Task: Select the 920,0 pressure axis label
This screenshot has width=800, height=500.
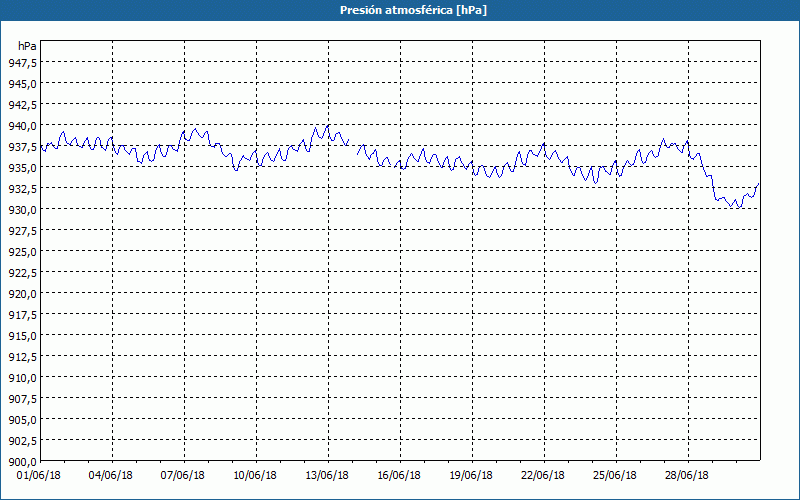Action: pyautogui.click(x=22, y=294)
